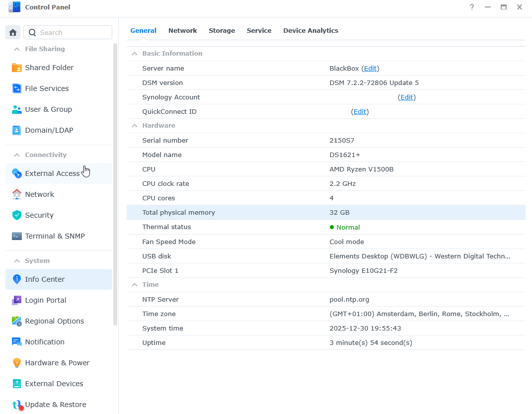This screenshot has width=532, height=414.
Task: Select the Regional Options label
Action: (54, 321)
